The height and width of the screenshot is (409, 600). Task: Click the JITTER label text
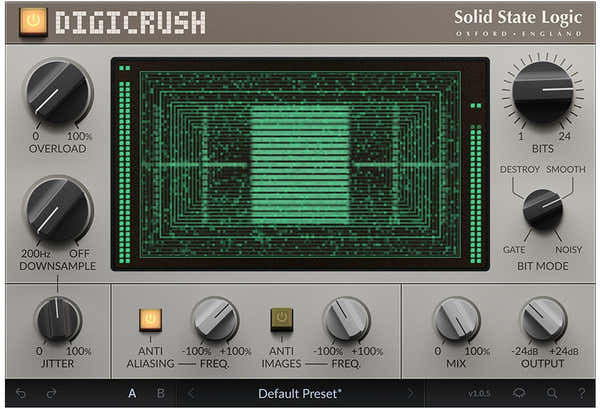click(57, 363)
